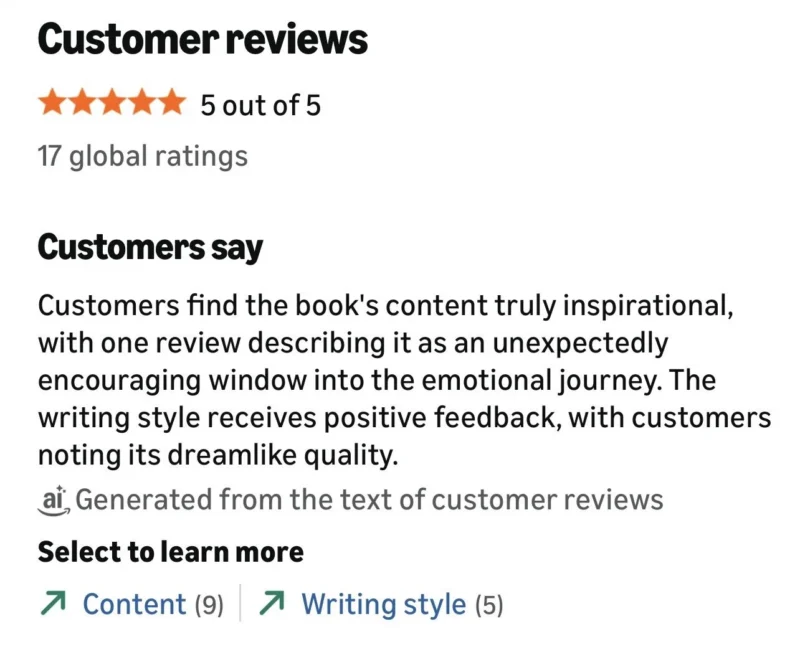Click the (9) count next to Content
Screen dimensions: 800x652
point(208,604)
